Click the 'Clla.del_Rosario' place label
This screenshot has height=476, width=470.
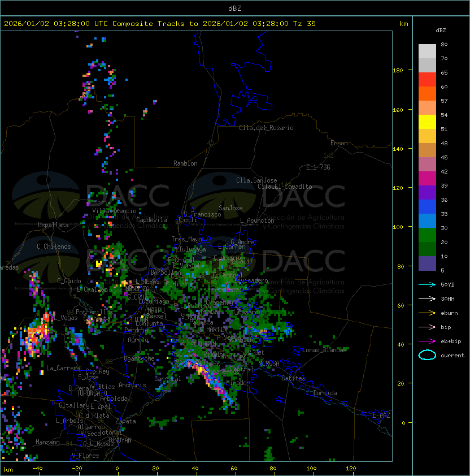point(266,128)
